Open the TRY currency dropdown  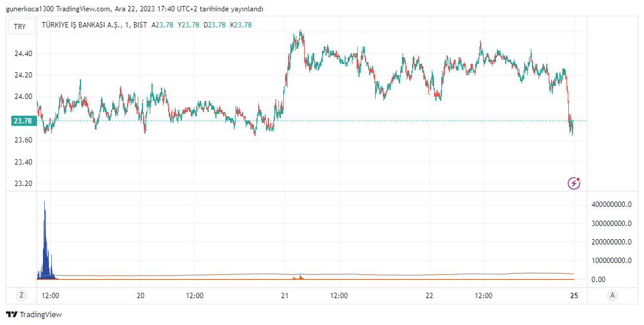click(x=20, y=26)
